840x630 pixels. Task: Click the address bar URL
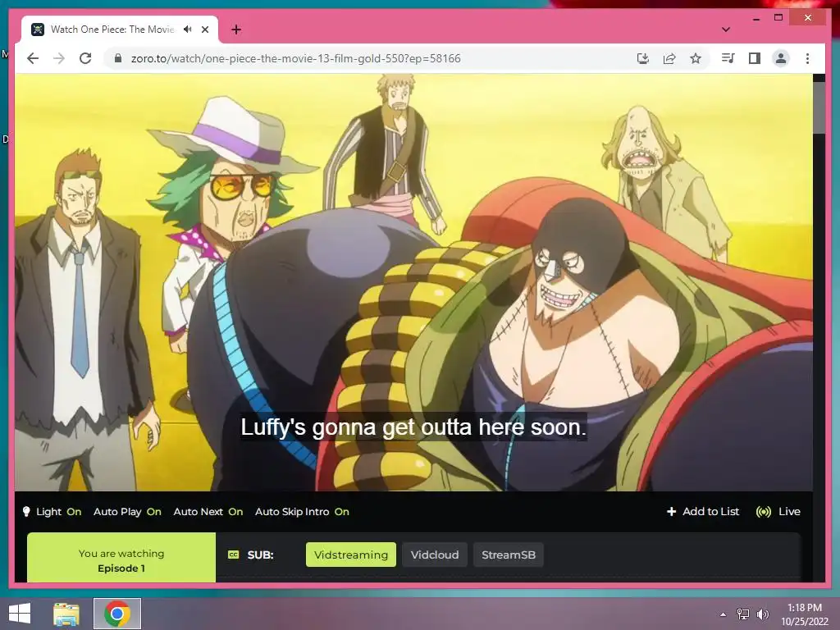(295, 58)
